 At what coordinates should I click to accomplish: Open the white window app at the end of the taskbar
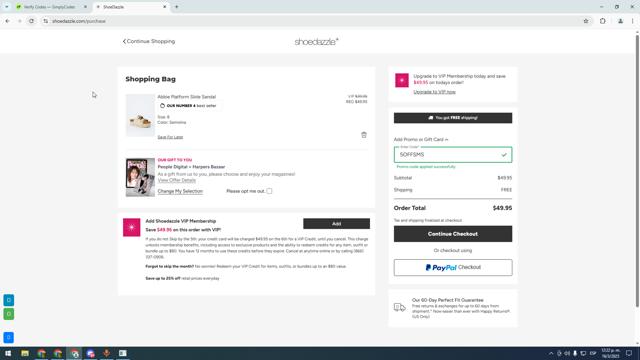123,353
